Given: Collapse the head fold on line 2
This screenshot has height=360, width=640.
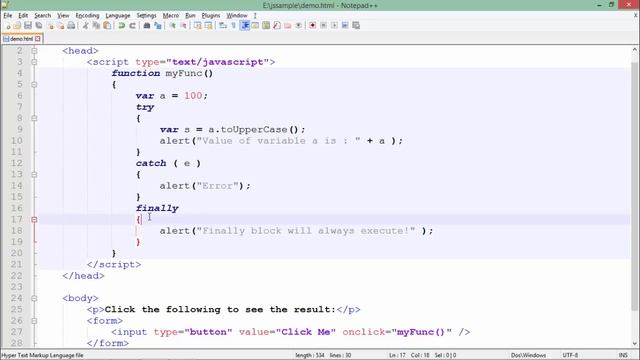Looking at the screenshot, I should (x=34, y=51).
